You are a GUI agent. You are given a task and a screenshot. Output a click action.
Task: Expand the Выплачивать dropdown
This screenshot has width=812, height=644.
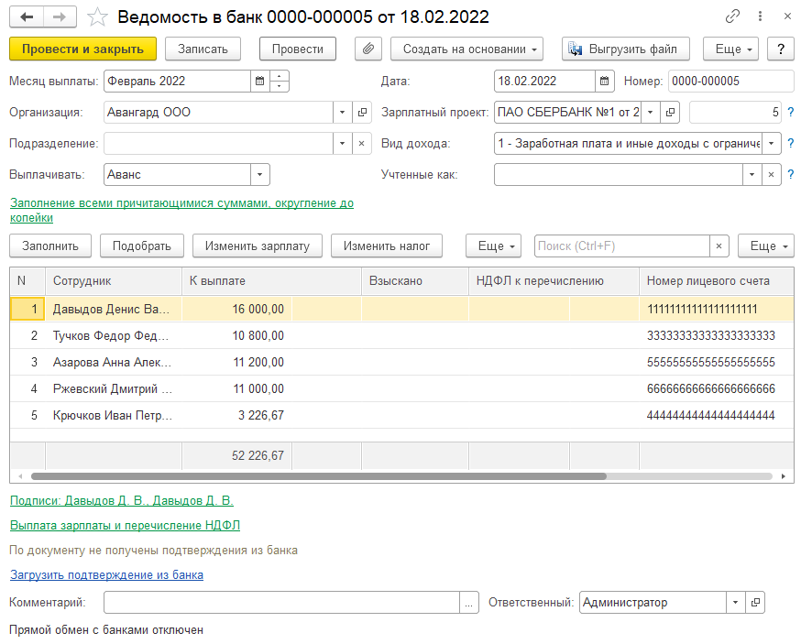260,174
